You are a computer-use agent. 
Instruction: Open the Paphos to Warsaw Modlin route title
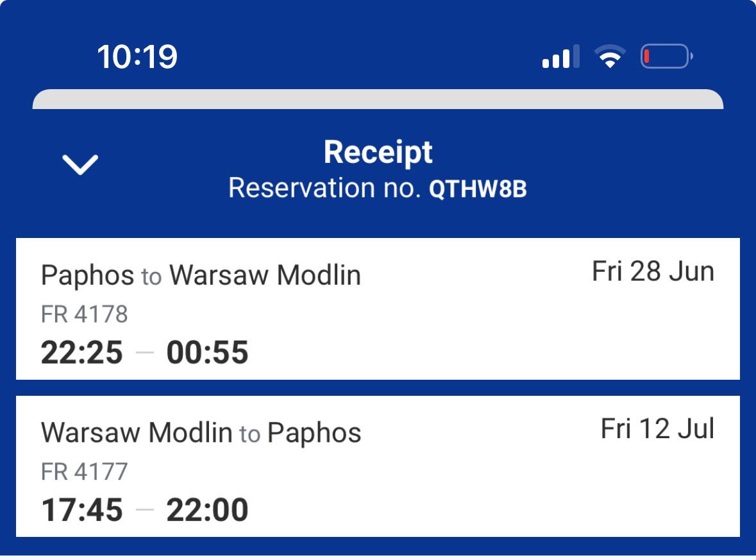(201, 276)
